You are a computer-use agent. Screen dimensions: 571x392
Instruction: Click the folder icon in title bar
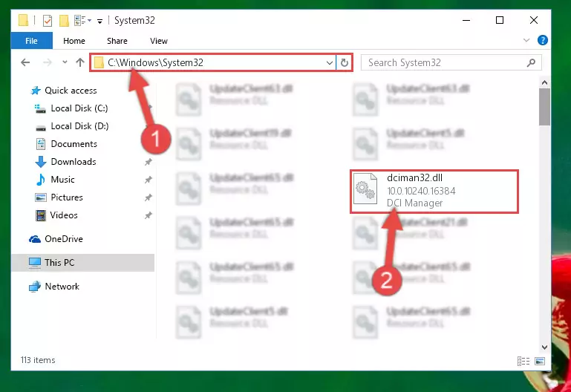pyautogui.click(x=23, y=20)
